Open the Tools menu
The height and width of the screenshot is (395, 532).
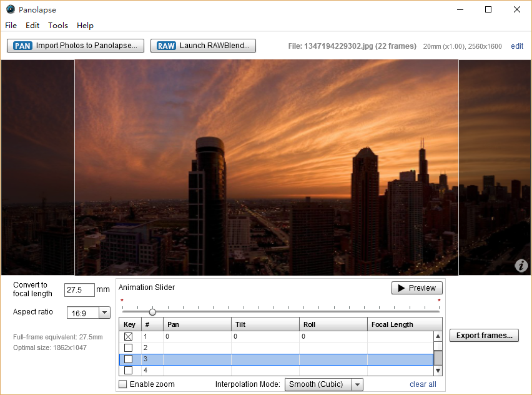[x=58, y=26]
